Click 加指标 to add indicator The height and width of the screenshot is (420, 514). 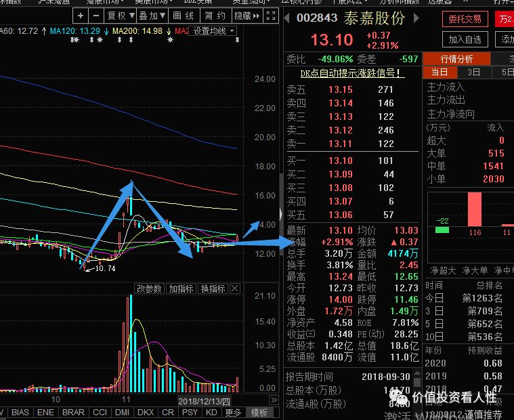click(181, 289)
